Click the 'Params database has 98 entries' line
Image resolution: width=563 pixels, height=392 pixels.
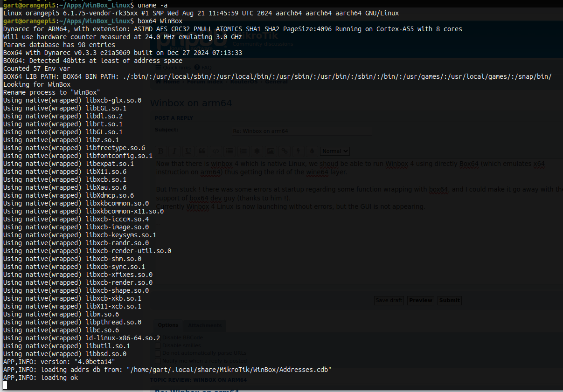point(59,45)
